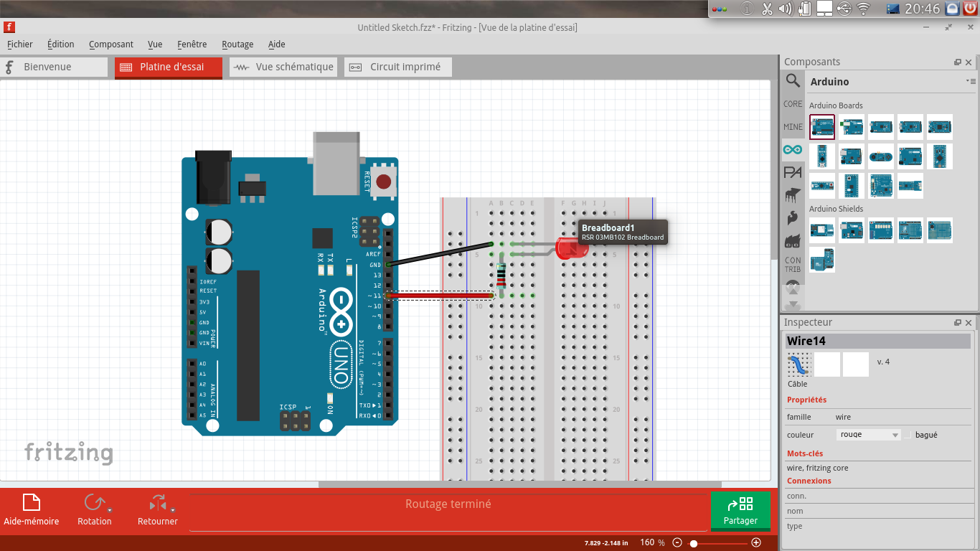Click the green Partager button
This screenshot has height=551, width=980.
tap(740, 511)
